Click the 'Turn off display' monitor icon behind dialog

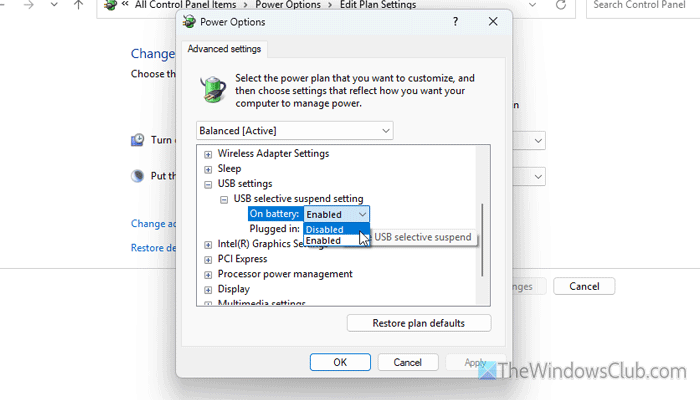[138, 140]
